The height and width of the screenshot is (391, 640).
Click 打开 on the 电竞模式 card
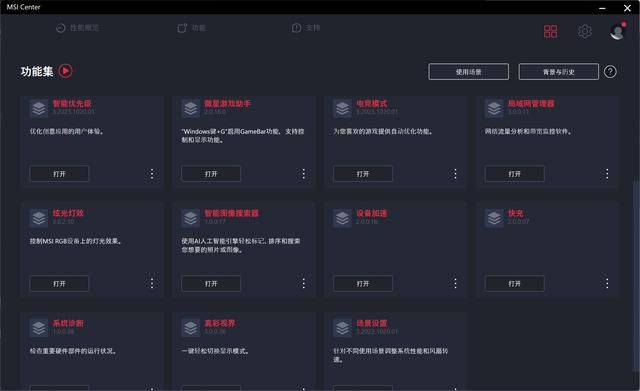(x=363, y=174)
